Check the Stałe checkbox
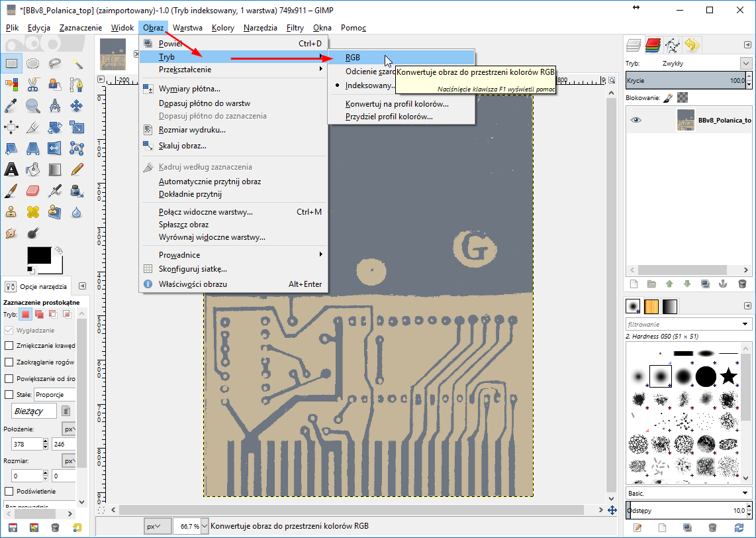This screenshot has height=538, width=756. 9,394
